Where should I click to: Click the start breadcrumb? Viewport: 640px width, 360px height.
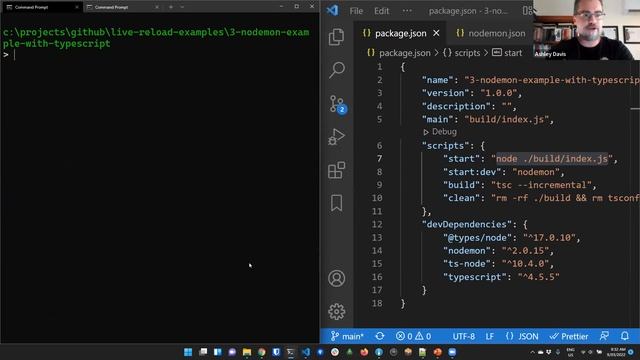(x=507, y=53)
